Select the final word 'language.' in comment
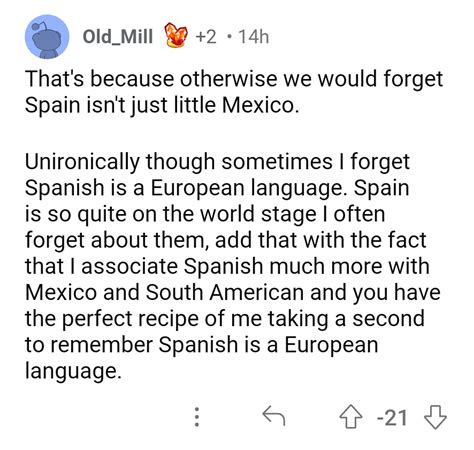This screenshot has height=450, width=474. point(73,371)
